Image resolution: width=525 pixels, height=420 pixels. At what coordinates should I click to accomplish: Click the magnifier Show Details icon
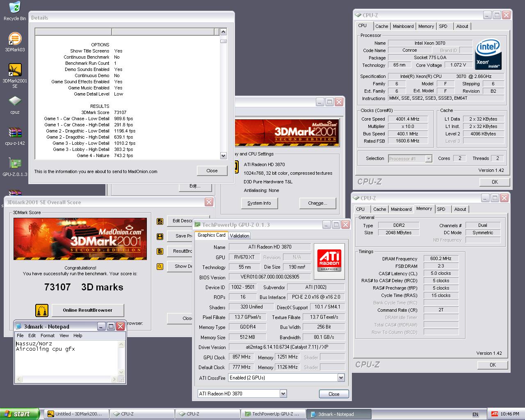click(x=160, y=266)
